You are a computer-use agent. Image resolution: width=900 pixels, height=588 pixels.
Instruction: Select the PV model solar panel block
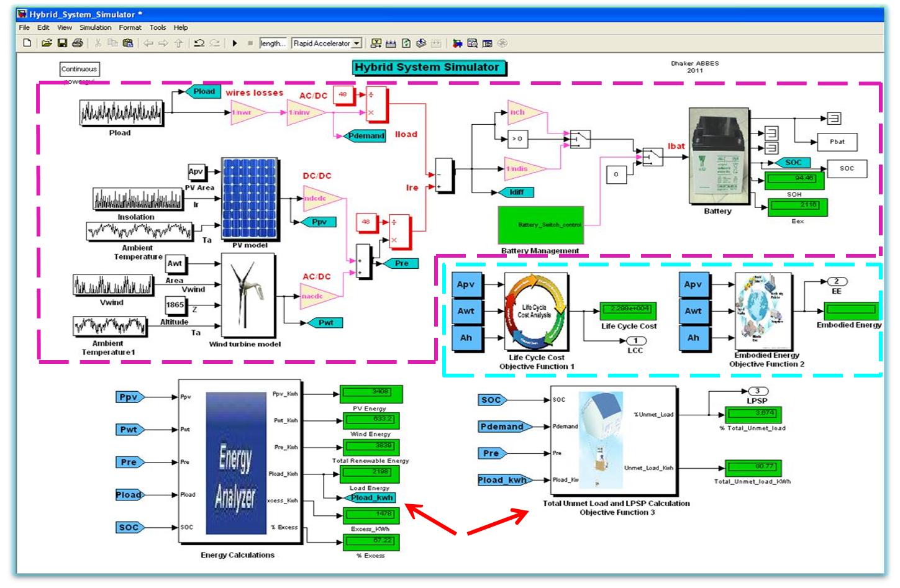[250, 199]
